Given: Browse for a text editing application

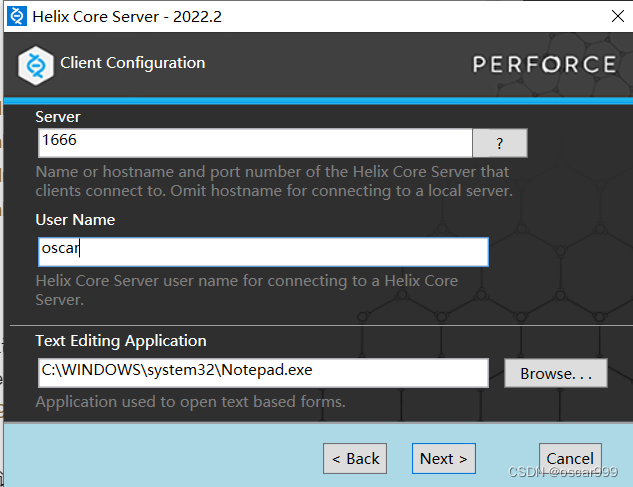Looking at the screenshot, I should point(556,373).
